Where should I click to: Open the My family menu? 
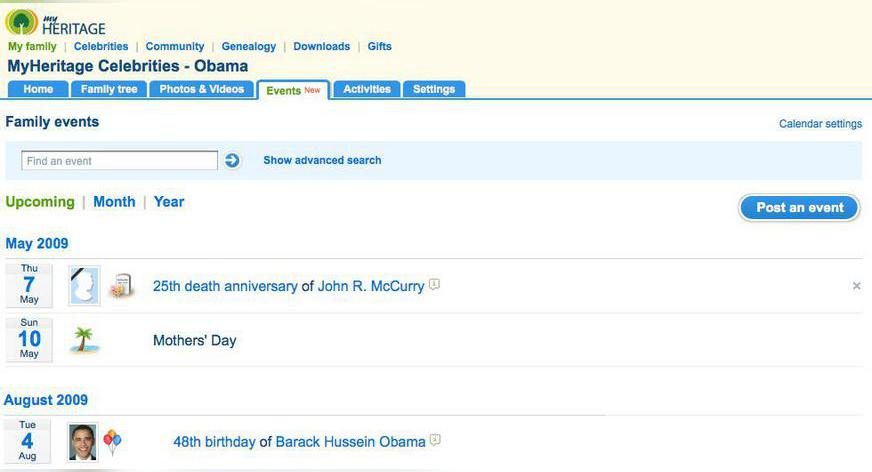[32, 47]
